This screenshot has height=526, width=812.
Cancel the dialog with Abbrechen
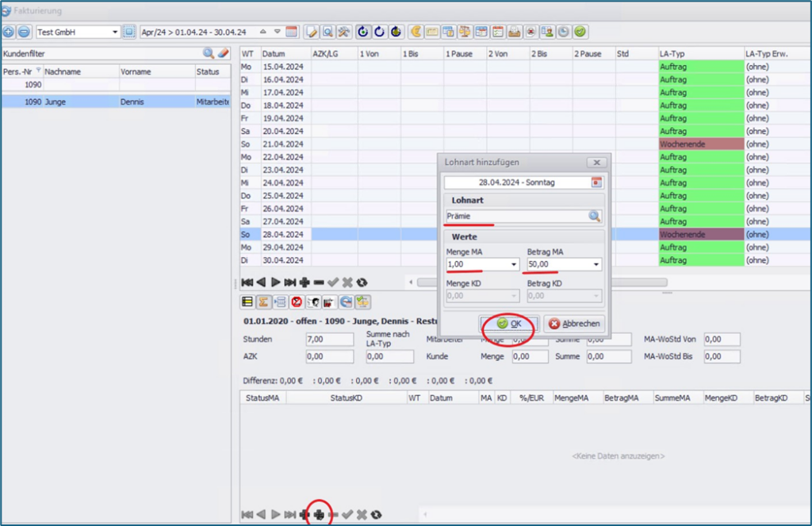(x=574, y=324)
